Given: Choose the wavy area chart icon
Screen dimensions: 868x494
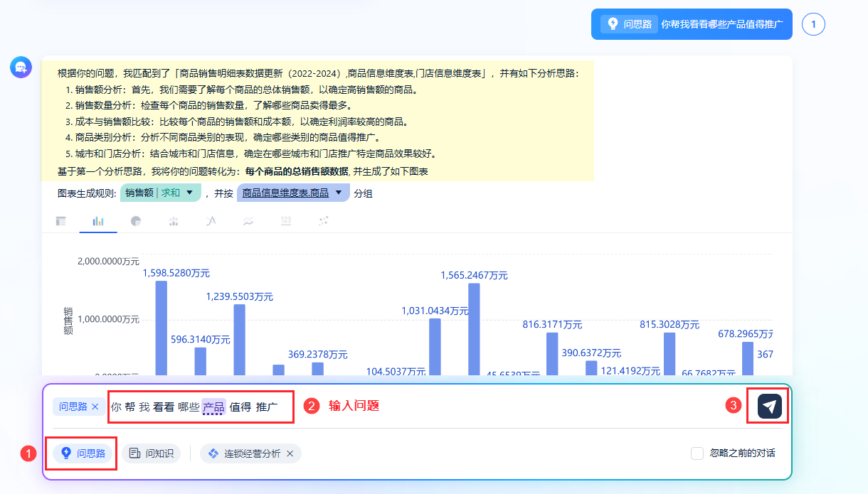Looking at the screenshot, I should click(248, 221).
